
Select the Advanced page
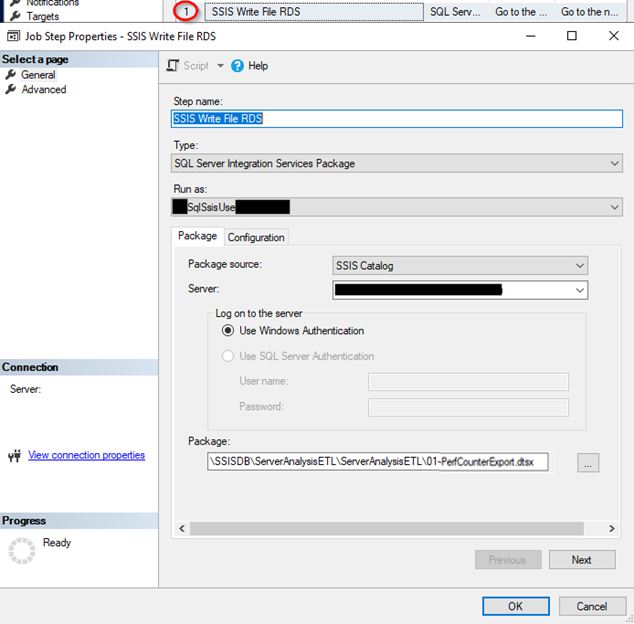tap(44, 89)
